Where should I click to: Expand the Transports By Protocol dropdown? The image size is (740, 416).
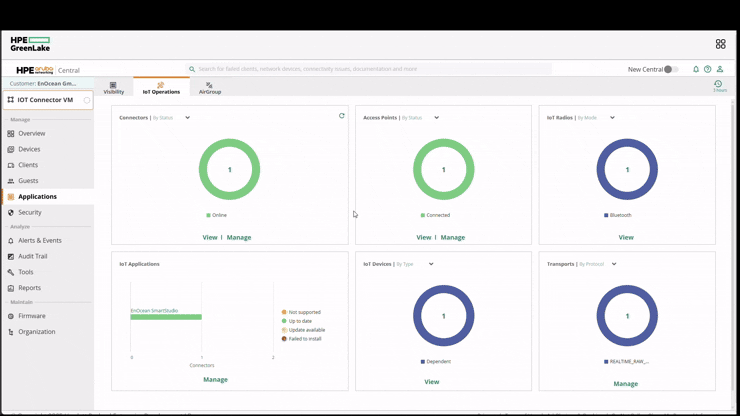(x=614, y=264)
